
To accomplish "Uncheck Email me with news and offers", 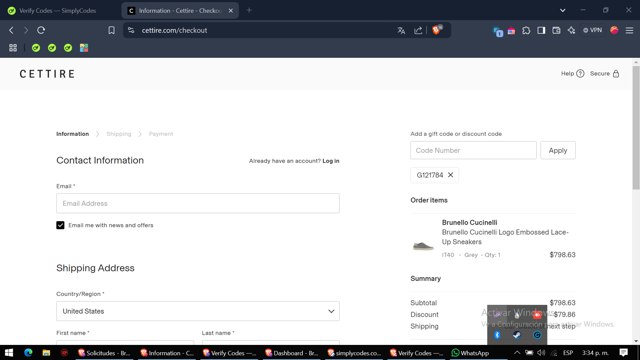I will click(x=60, y=225).
